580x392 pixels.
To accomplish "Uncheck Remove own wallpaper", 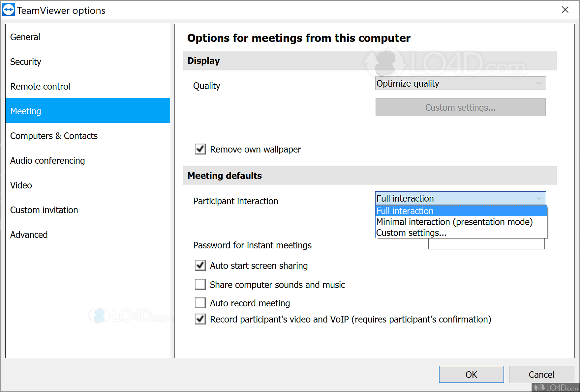I will click(x=200, y=149).
